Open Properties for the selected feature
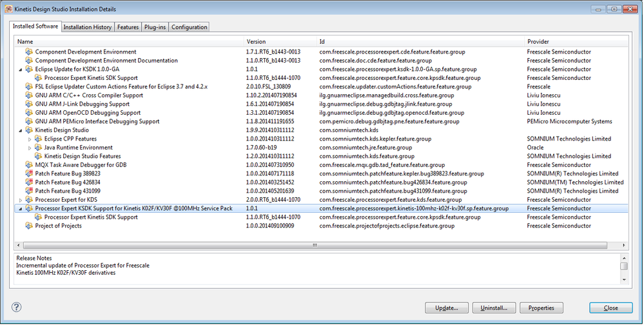Screen dimensions: 644x325 pos(542,308)
